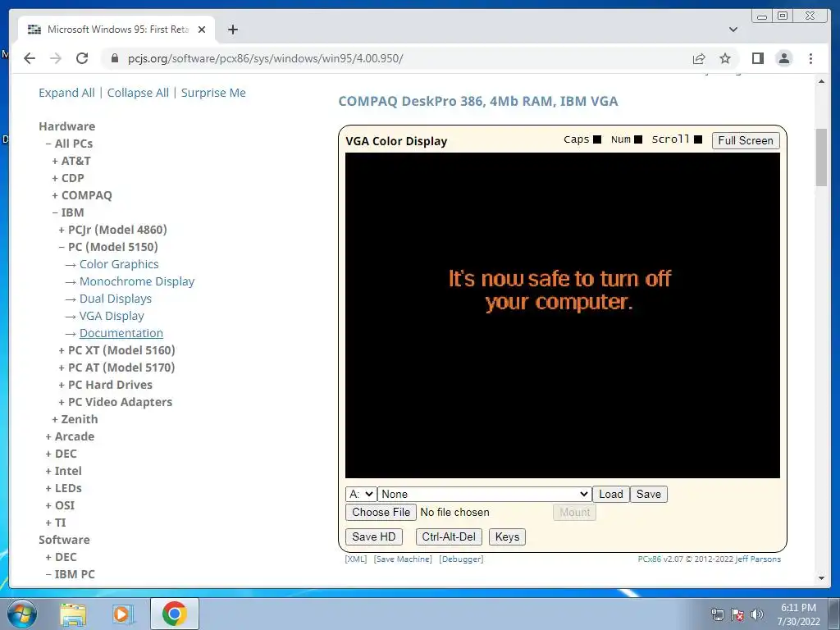Click the Chrome taskbar icon
Screen dimensions: 840x630
[174, 614]
